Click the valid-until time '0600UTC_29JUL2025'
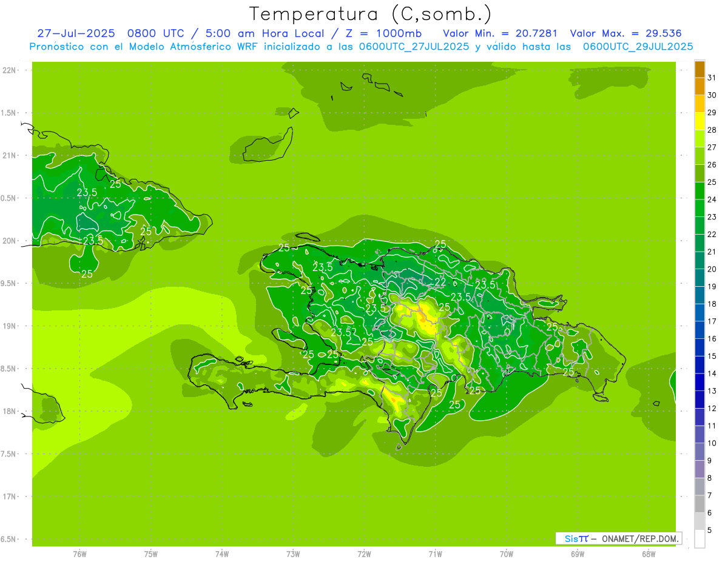This screenshot has width=728, height=562. [x=638, y=47]
